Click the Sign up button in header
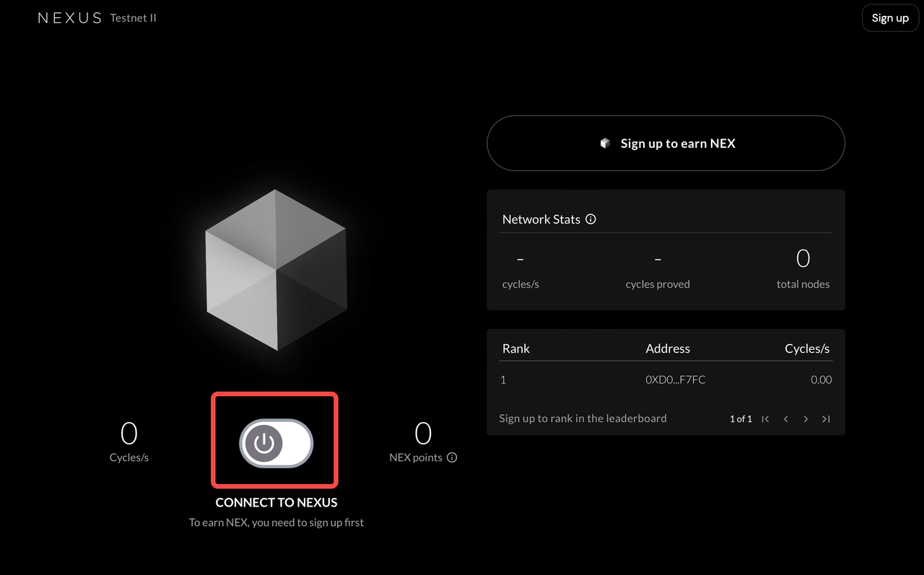Viewport: 924px width, 575px height. (x=890, y=18)
